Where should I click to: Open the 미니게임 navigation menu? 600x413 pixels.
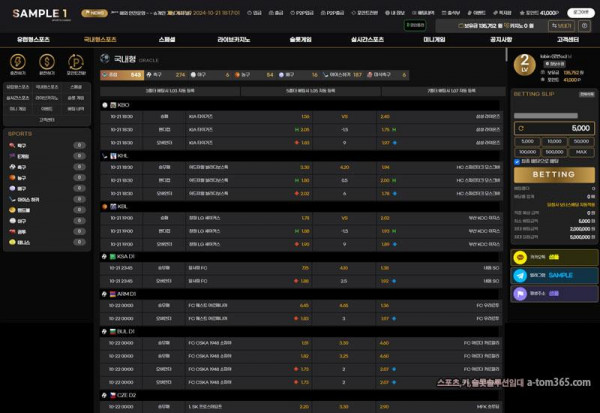(x=434, y=39)
